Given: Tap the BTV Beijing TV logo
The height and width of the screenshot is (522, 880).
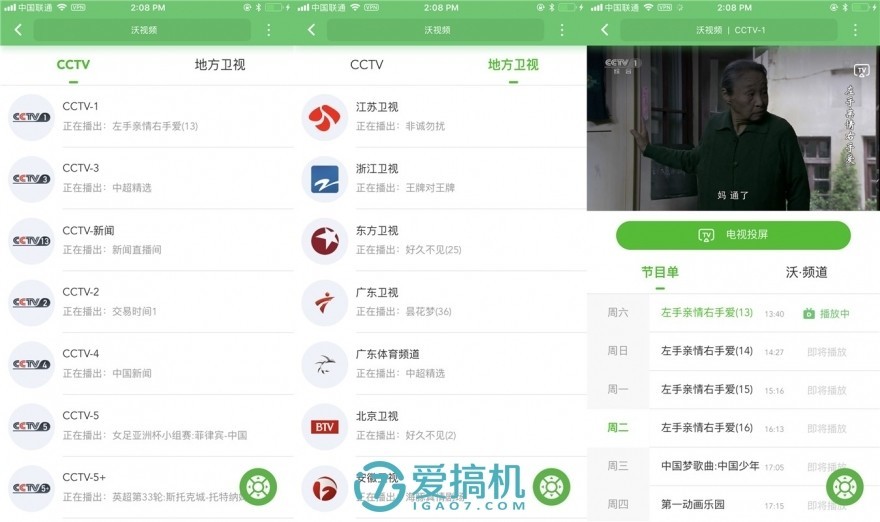Looking at the screenshot, I should (x=324, y=427).
